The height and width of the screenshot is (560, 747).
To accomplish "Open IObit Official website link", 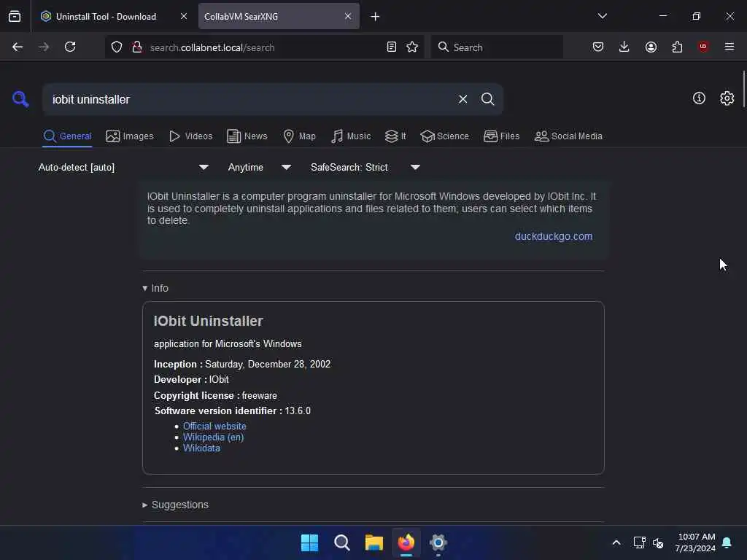I will coord(214,426).
